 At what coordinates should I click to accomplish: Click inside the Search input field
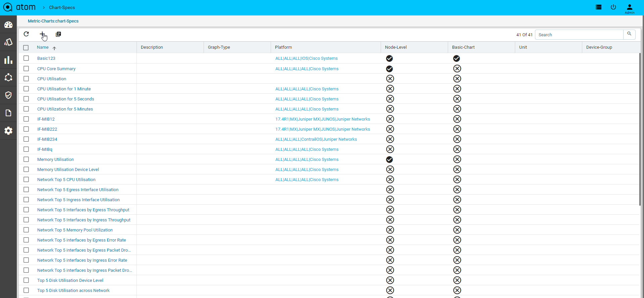pos(579,35)
